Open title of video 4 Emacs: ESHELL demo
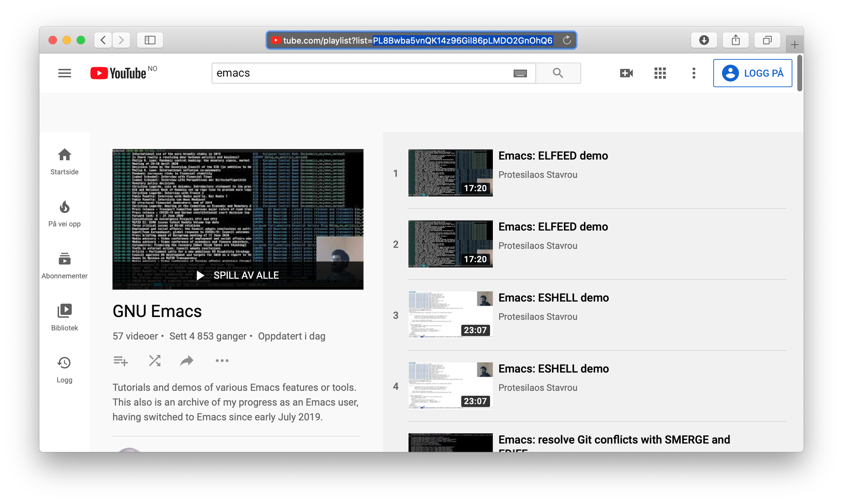 554,369
